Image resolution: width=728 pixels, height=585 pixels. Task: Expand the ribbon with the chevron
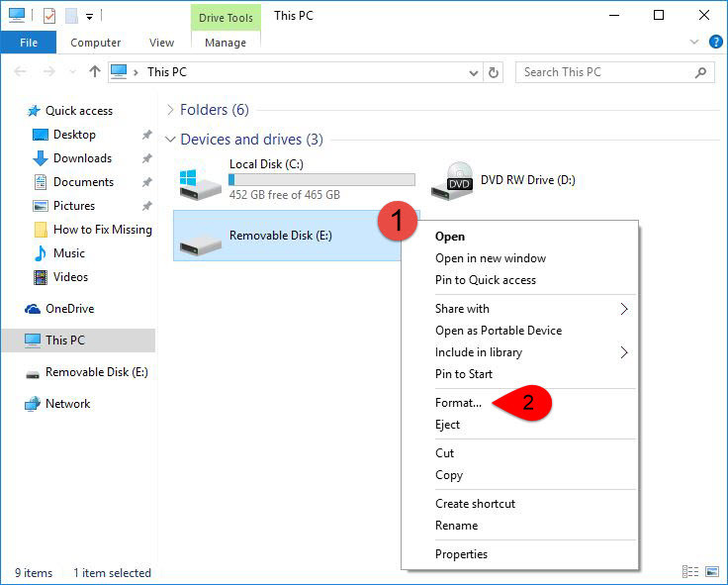[694, 43]
